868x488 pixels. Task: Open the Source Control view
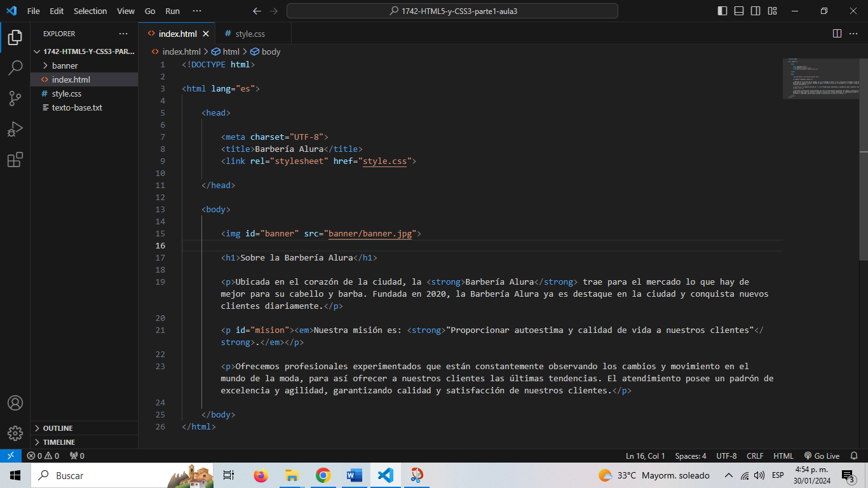pos(15,98)
